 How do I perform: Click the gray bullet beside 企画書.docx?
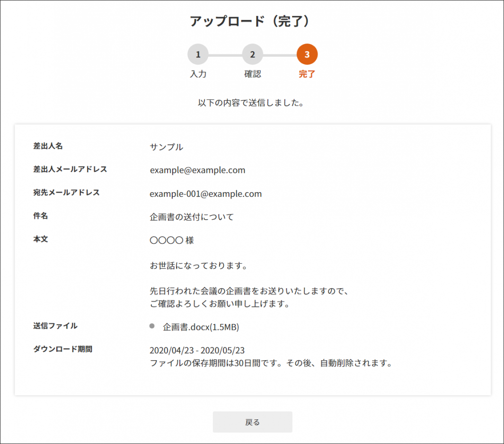[x=152, y=326]
